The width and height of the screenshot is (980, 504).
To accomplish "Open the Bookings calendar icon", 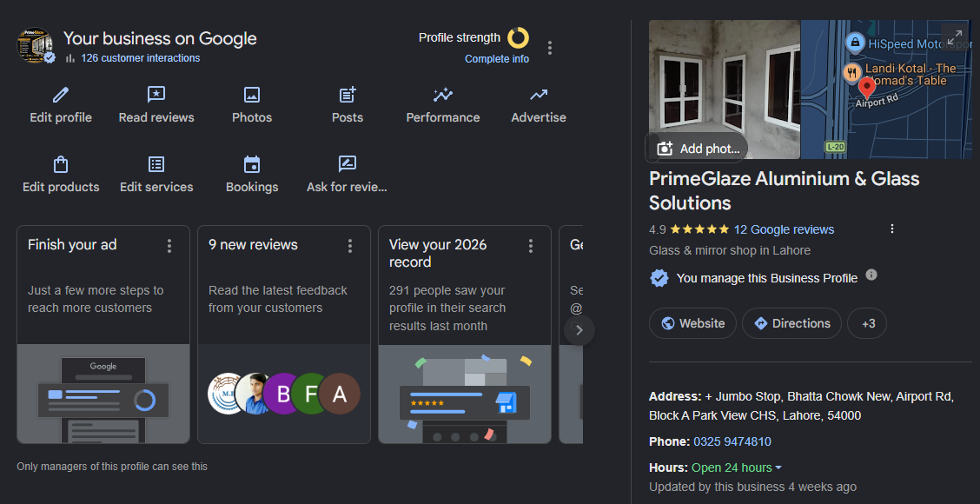I will point(252,164).
